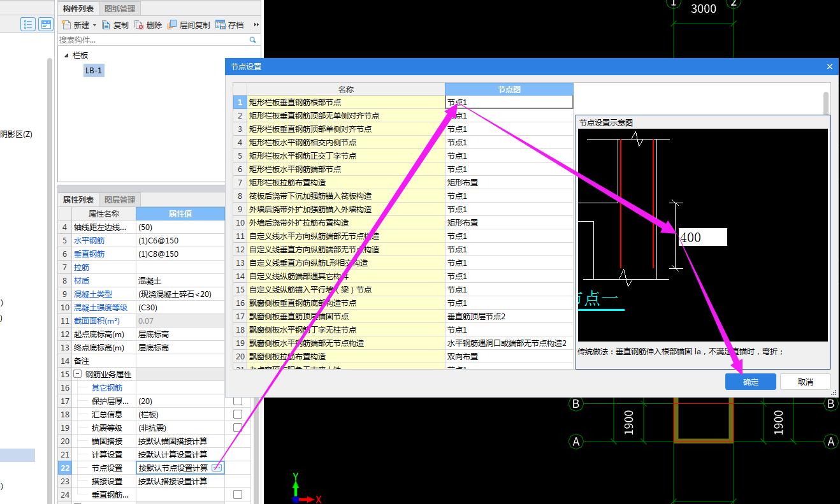
Task: Click the 属性值 column header
Action: [x=180, y=213]
